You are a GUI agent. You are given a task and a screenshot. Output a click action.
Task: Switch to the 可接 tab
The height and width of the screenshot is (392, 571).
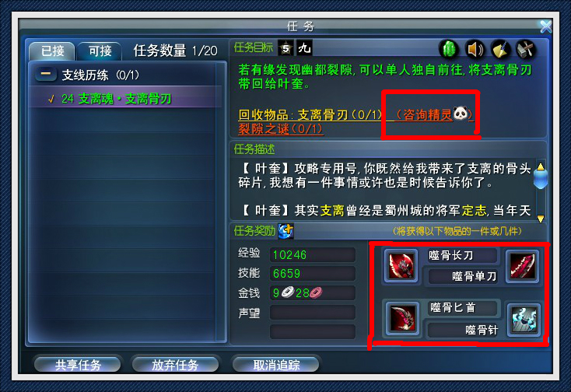coord(100,51)
